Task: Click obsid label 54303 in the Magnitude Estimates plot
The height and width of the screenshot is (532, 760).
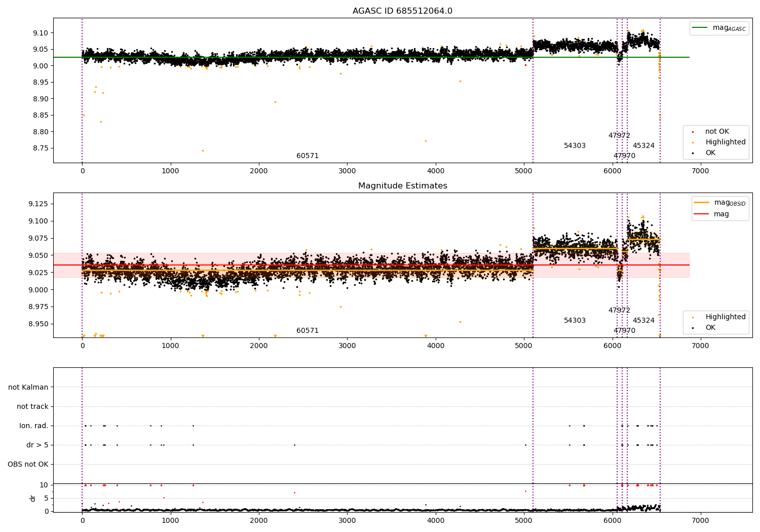Action: (575, 321)
